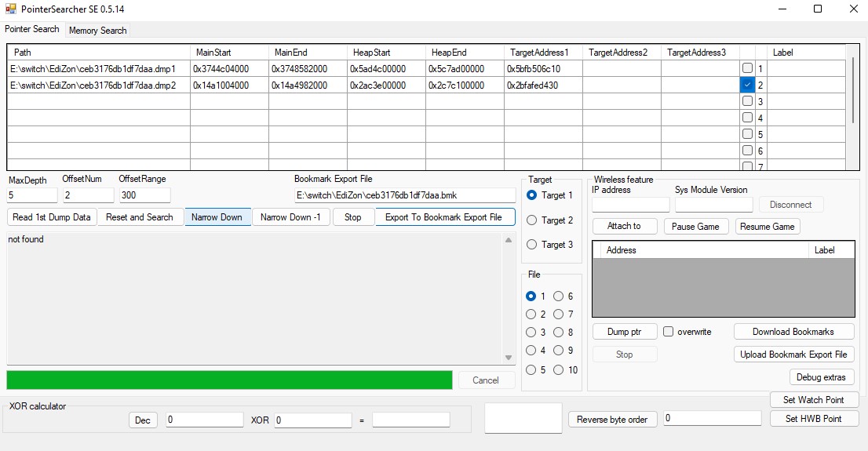The height and width of the screenshot is (451, 868).
Task: Click the Resume Game button
Action: 768,227
